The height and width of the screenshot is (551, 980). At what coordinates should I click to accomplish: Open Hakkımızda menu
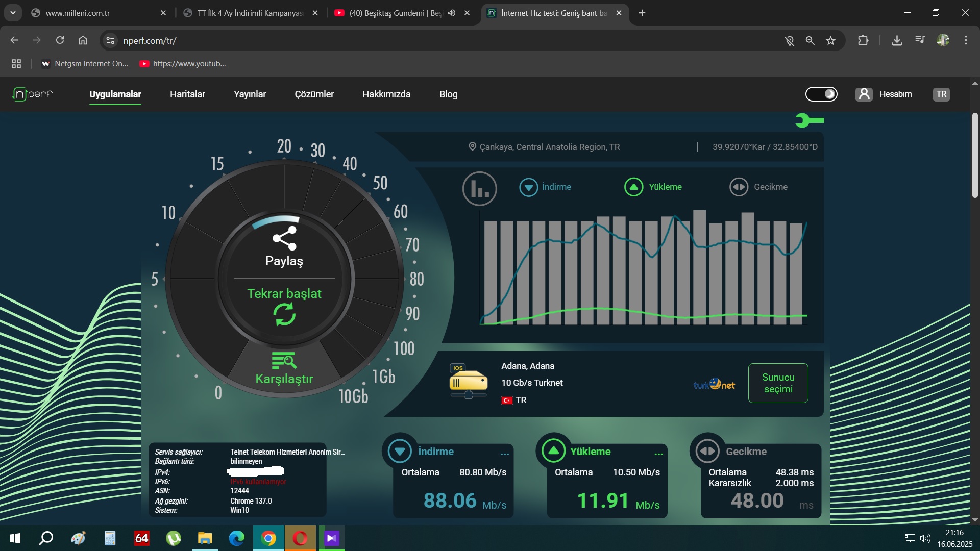tap(386, 94)
